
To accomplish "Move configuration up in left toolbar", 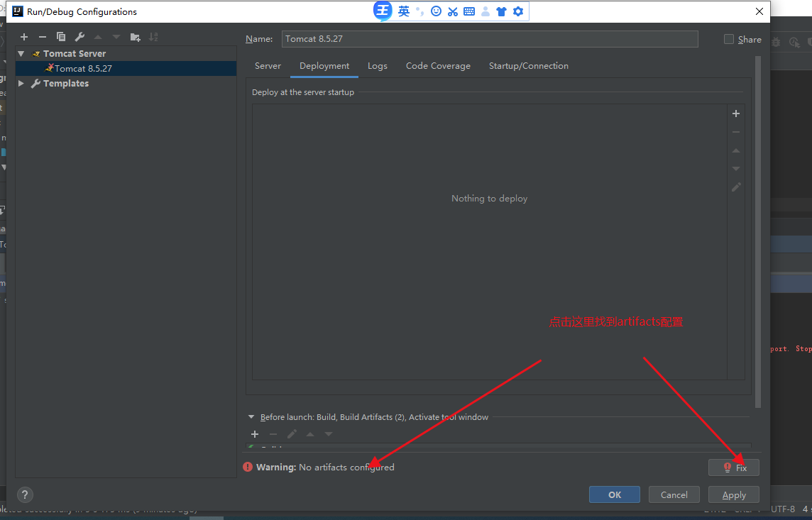I will click(98, 37).
